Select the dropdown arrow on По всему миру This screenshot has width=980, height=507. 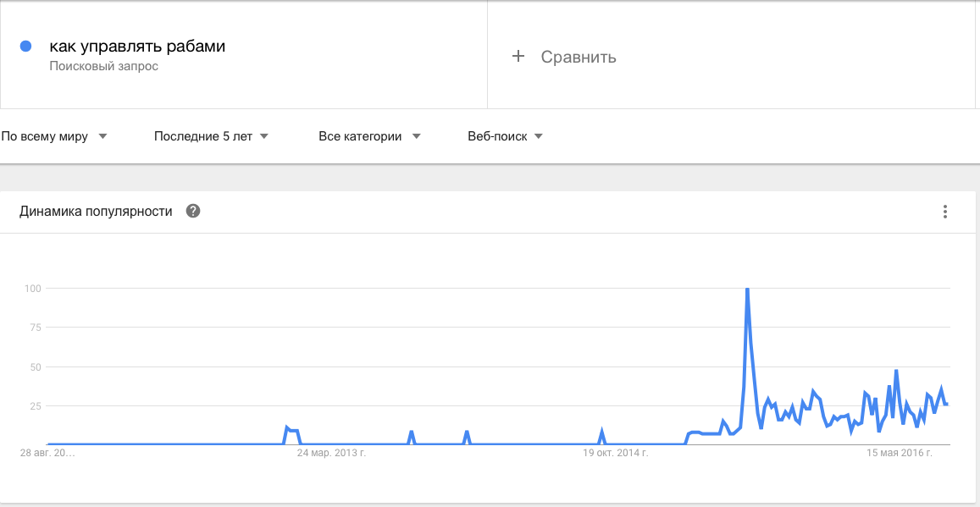point(102,135)
